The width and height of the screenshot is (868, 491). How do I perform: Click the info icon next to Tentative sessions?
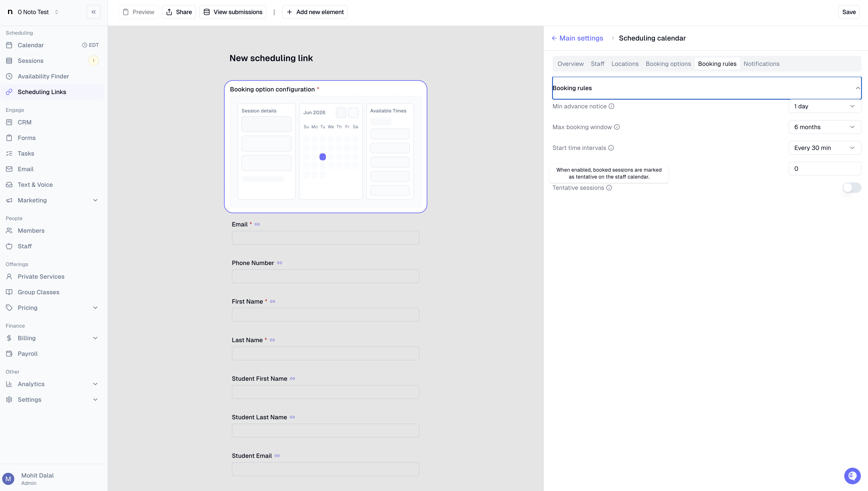tap(609, 188)
